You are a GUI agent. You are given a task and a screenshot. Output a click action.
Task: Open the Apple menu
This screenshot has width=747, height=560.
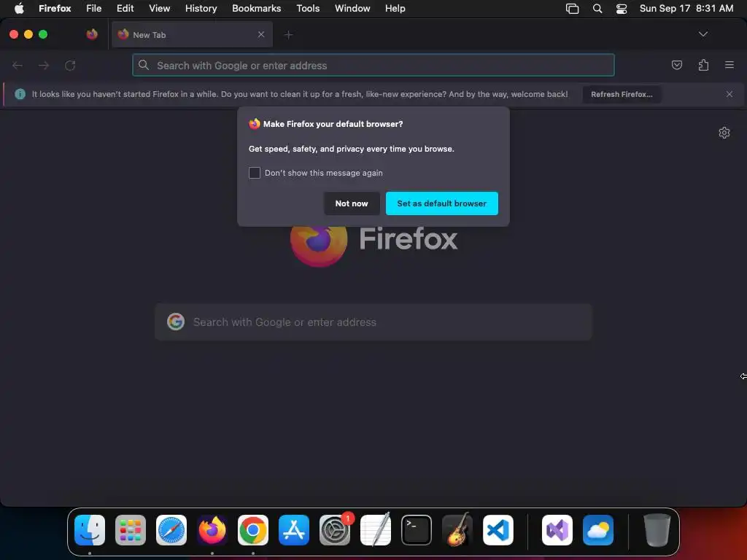(19, 8)
